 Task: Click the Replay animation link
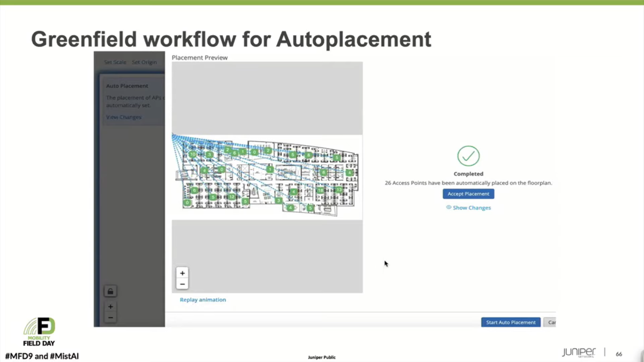[203, 300]
